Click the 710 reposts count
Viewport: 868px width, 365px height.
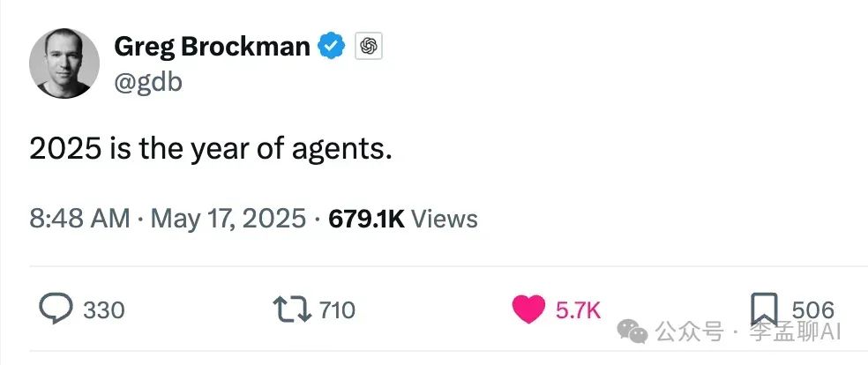(x=336, y=310)
